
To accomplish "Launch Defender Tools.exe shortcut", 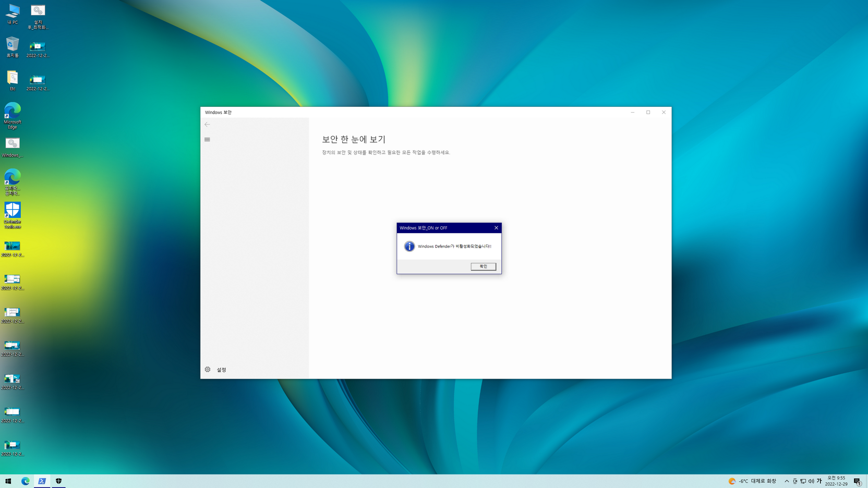I will 13,215.
